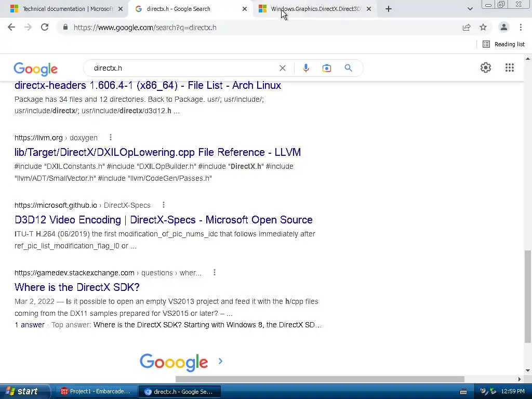Screen dimensions: 532x399
Task: Bookmark this page with star
Action: point(483,27)
